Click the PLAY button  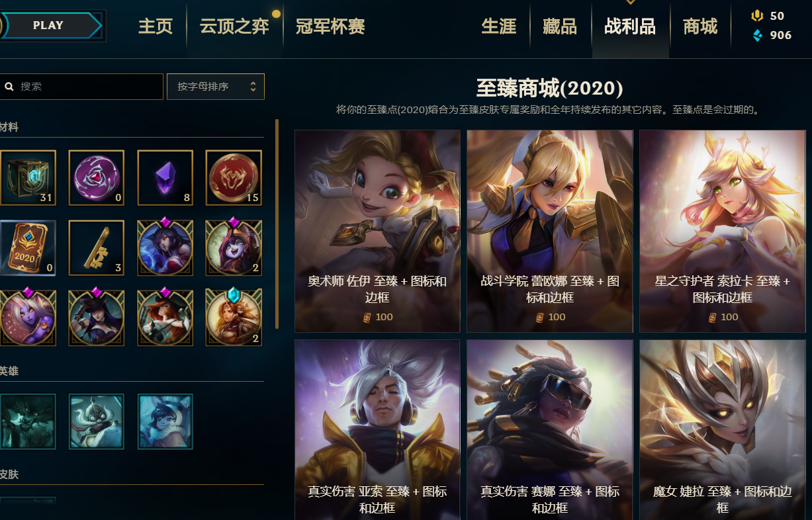pyautogui.click(x=52, y=26)
